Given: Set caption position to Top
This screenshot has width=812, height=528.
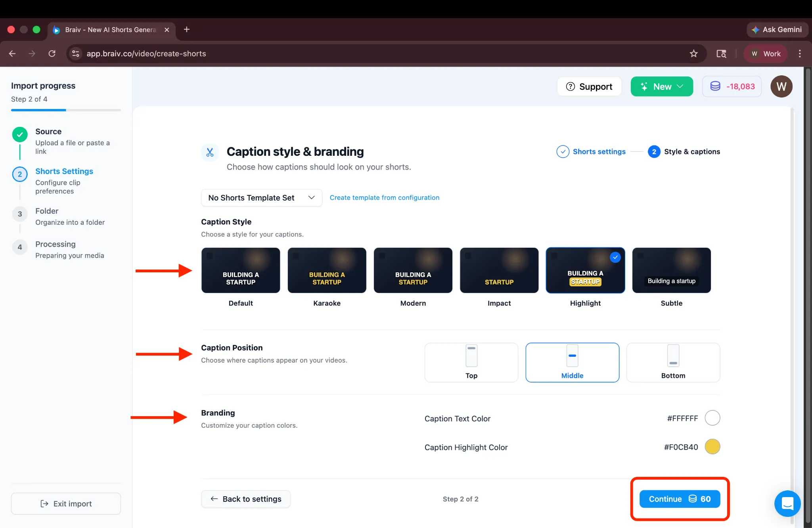Looking at the screenshot, I should point(471,362).
